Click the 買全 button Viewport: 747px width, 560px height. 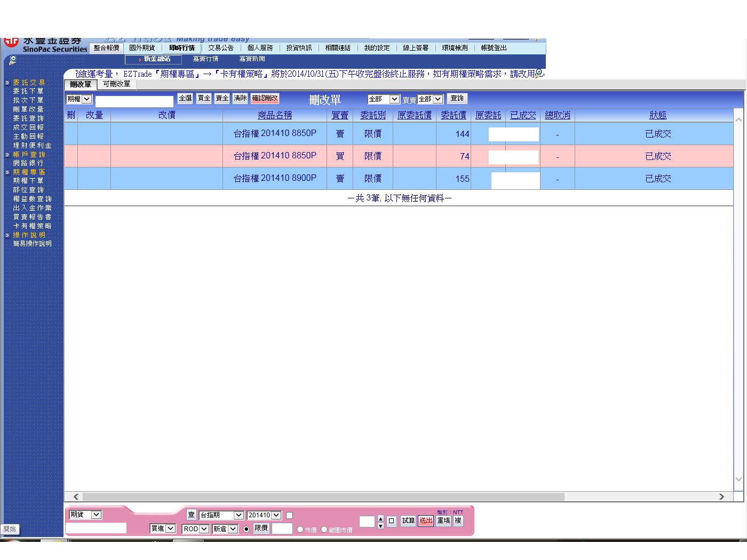pyautogui.click(x=204, y=99)
